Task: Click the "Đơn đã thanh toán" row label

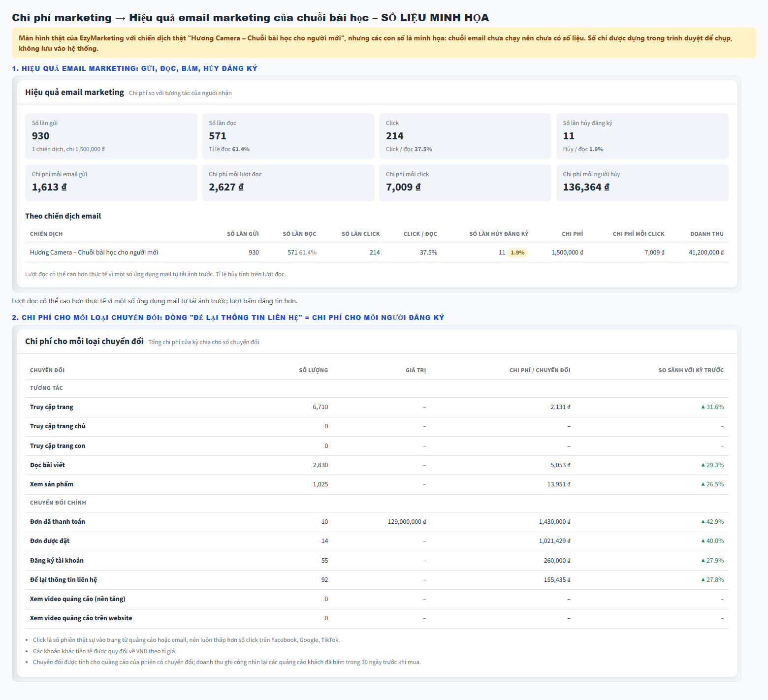Action: tap(58, 522)
